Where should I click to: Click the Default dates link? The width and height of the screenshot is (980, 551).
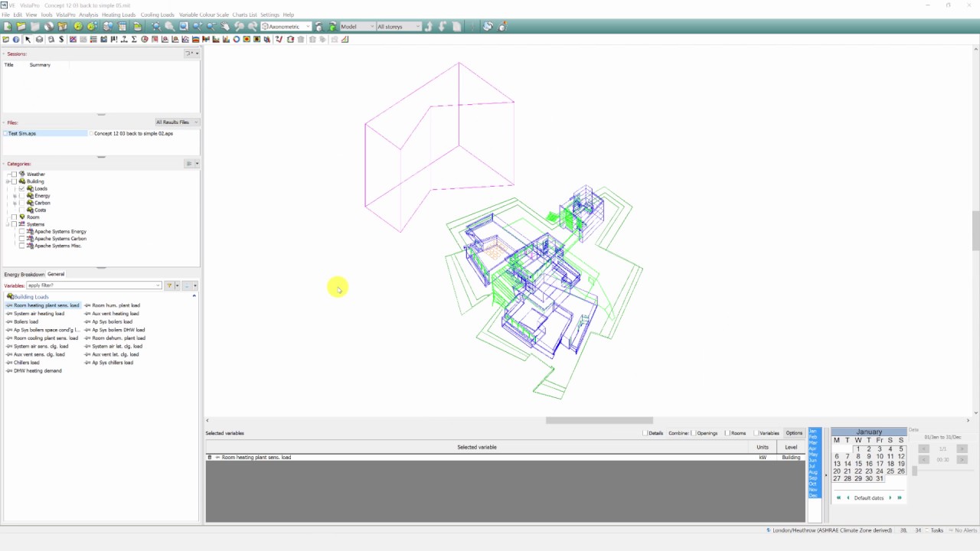(869, 498)
